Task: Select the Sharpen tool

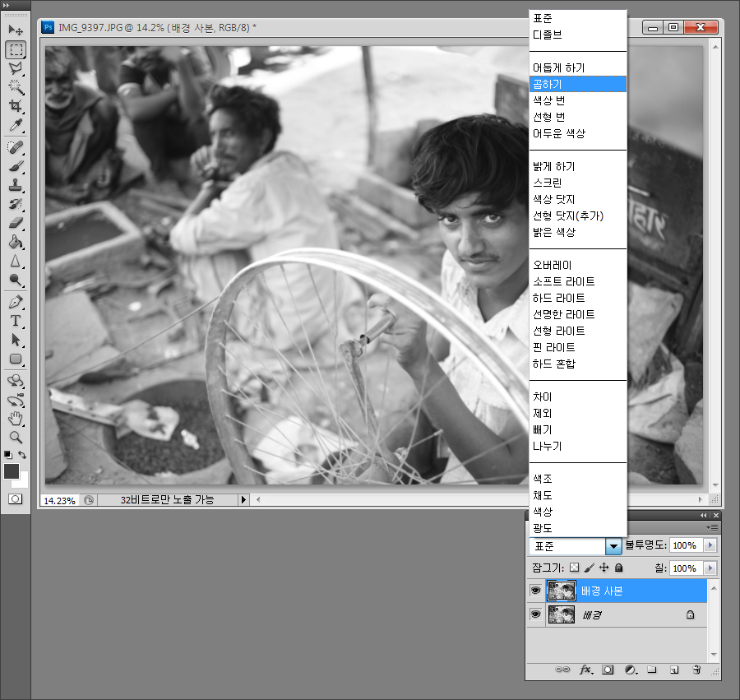Action: click(x=16, y=261)
